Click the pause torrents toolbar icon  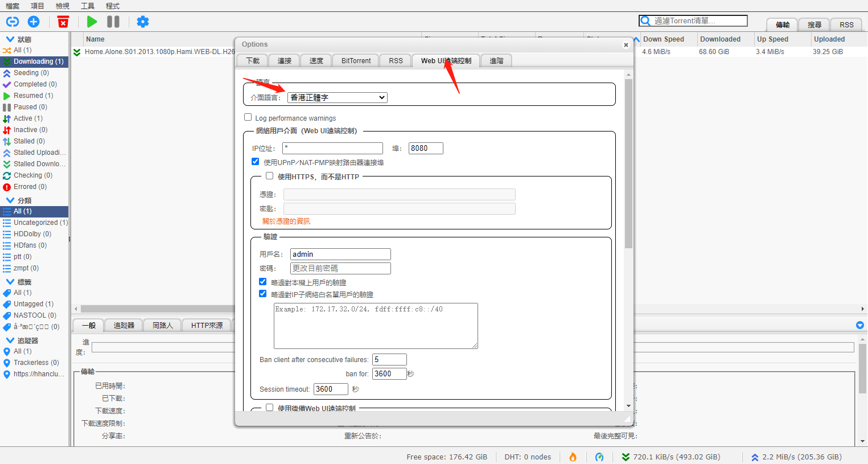[x=113, y=22]
